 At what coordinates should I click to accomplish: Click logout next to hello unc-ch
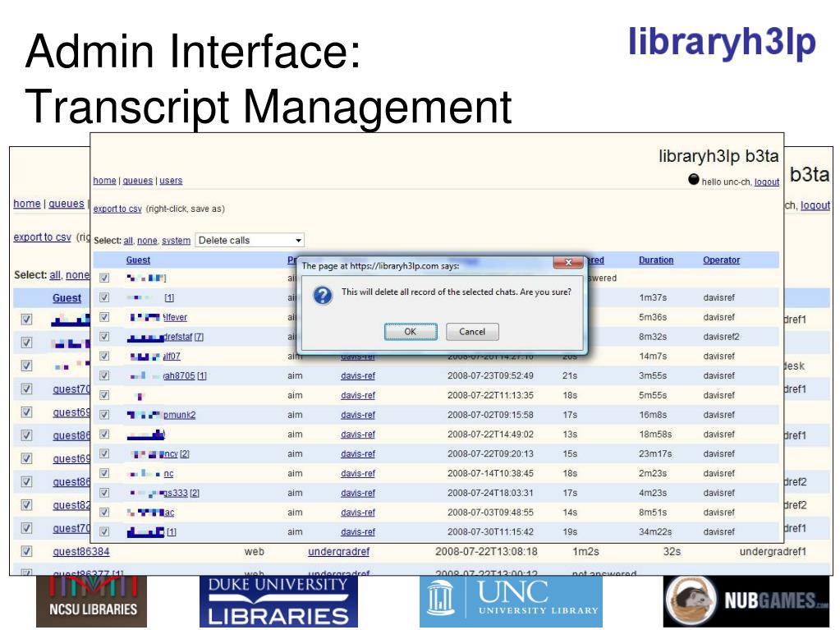(767, 182)
